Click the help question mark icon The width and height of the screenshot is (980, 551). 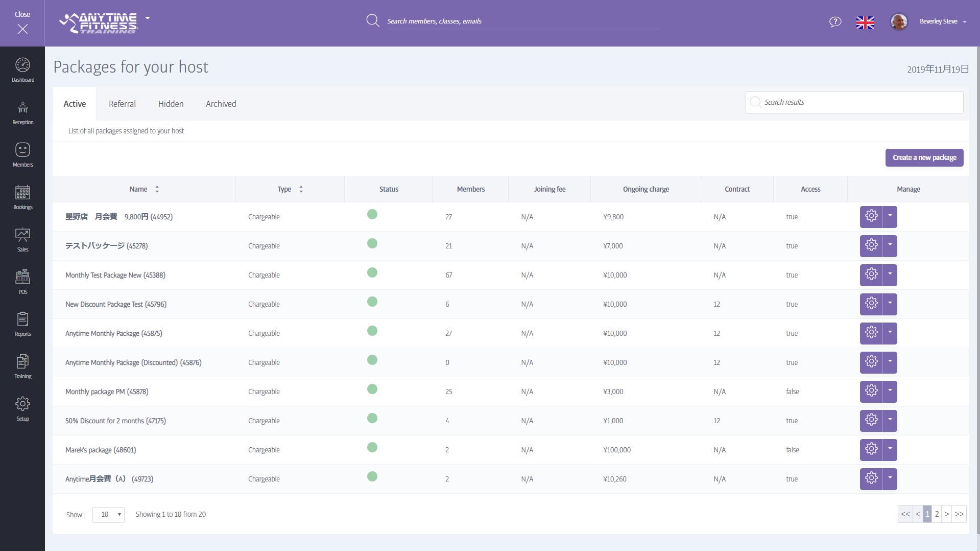point(835,21)
